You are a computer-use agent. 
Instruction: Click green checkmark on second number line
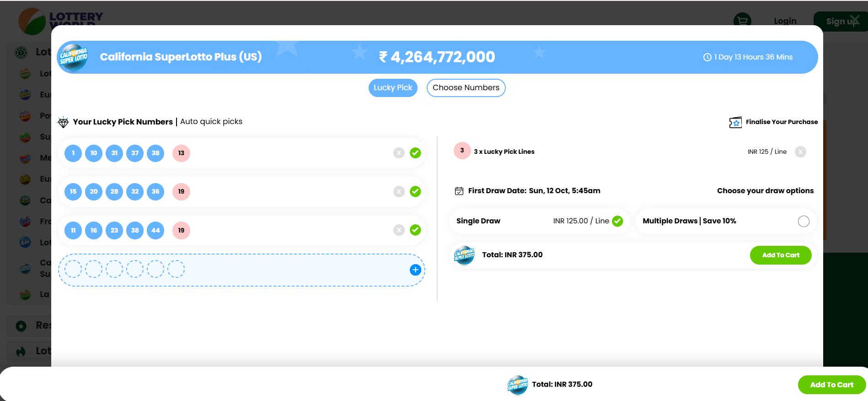pyautogui.click(x=415, y=191)
